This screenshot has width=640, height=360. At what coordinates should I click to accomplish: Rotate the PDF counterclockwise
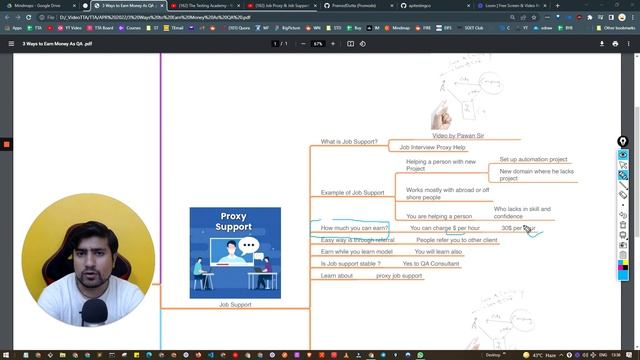pos(363,44)
